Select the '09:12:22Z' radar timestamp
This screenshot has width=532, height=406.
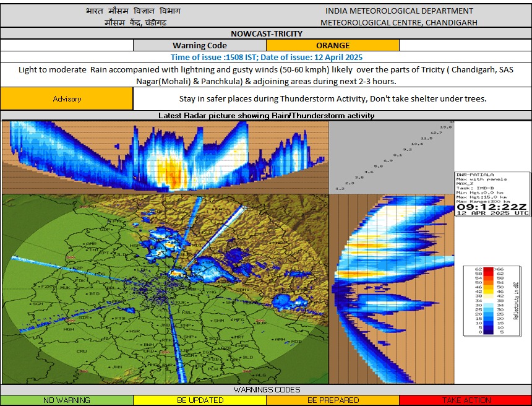(492, 207)
